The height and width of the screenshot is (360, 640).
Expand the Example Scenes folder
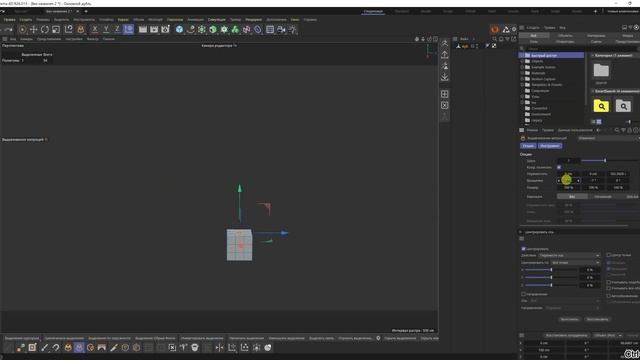click(x=522, y=67)
